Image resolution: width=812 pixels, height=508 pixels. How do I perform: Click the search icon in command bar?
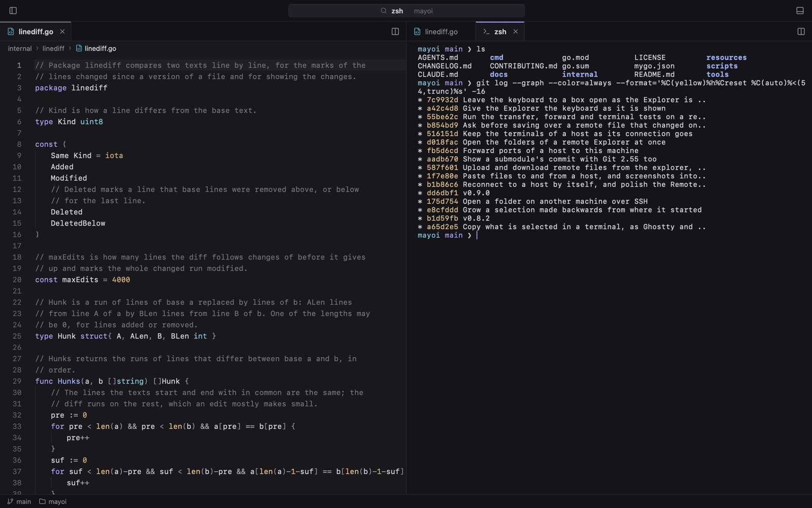[x=384, y=11]
